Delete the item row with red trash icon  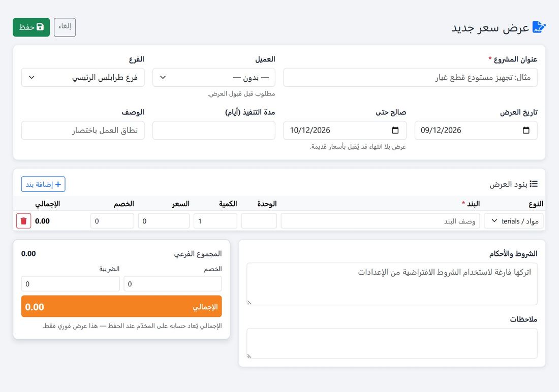(23, 221)
